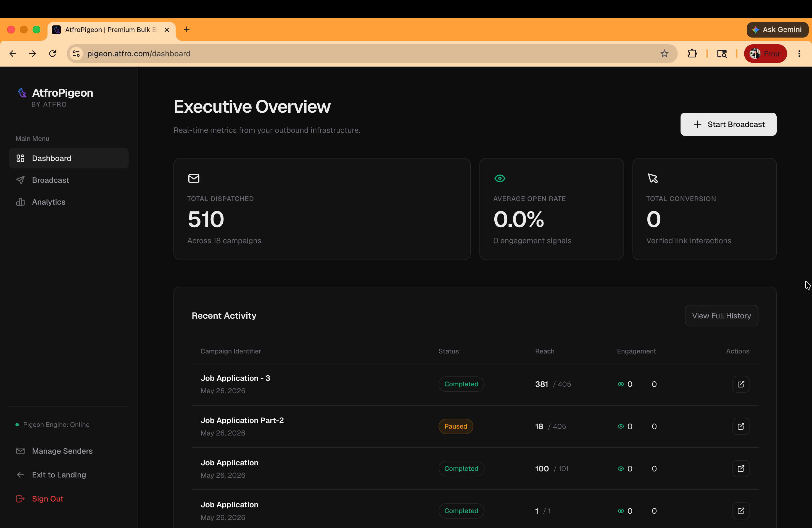The image size is (812, 528).
Task: Click the 'Job Application - 3' campaign name
Action: pyautogui.click(x=235, y=378)
